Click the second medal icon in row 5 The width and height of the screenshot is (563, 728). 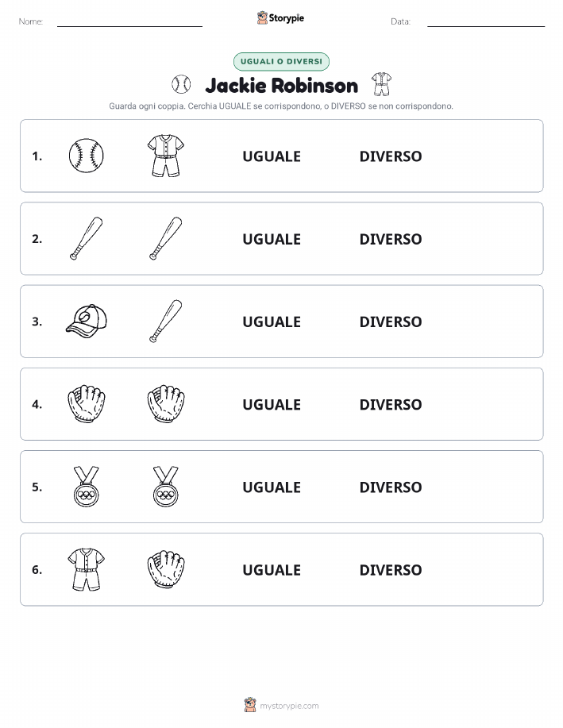[166, 486]
